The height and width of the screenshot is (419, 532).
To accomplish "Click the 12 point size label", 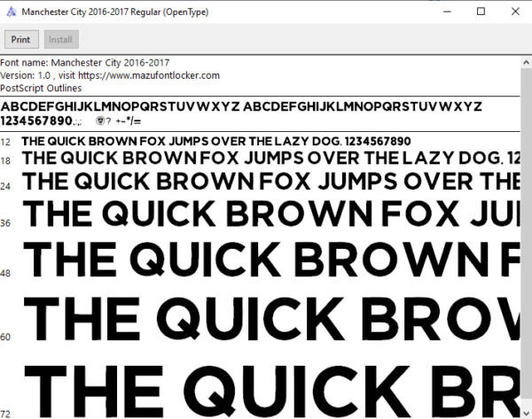I will pos(5,142).
